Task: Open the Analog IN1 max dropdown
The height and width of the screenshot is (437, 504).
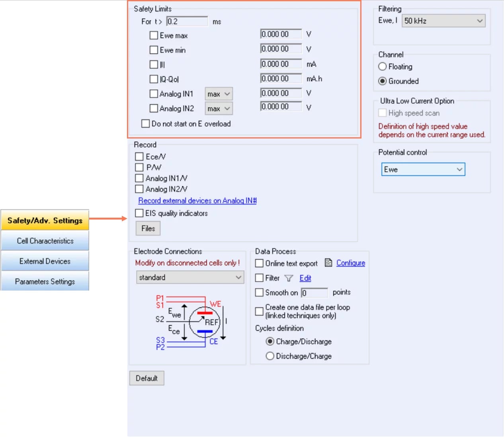Action: (x=219, y=94)
